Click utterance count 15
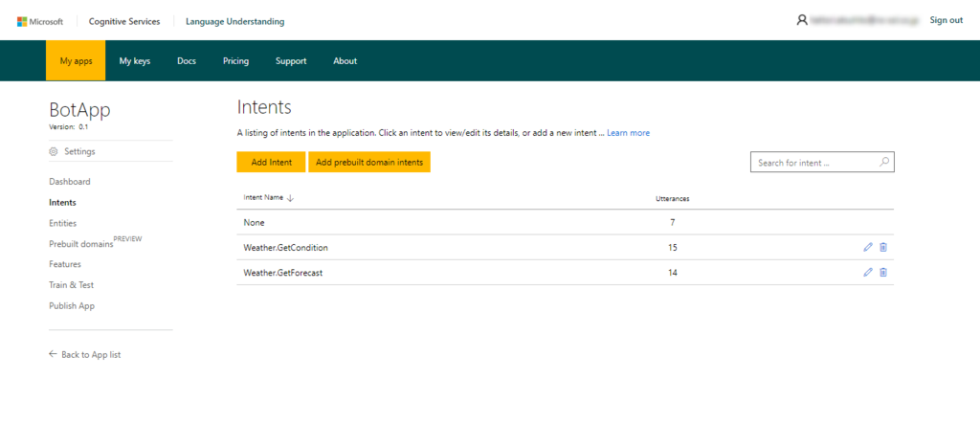The width and height of the screenshot is (980, 423). tap(672, 248)
